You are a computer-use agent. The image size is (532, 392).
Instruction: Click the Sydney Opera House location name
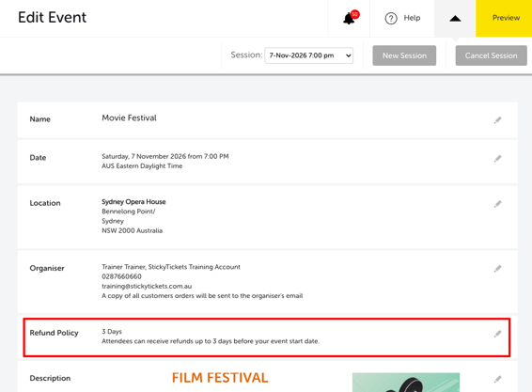click(133, 201)
